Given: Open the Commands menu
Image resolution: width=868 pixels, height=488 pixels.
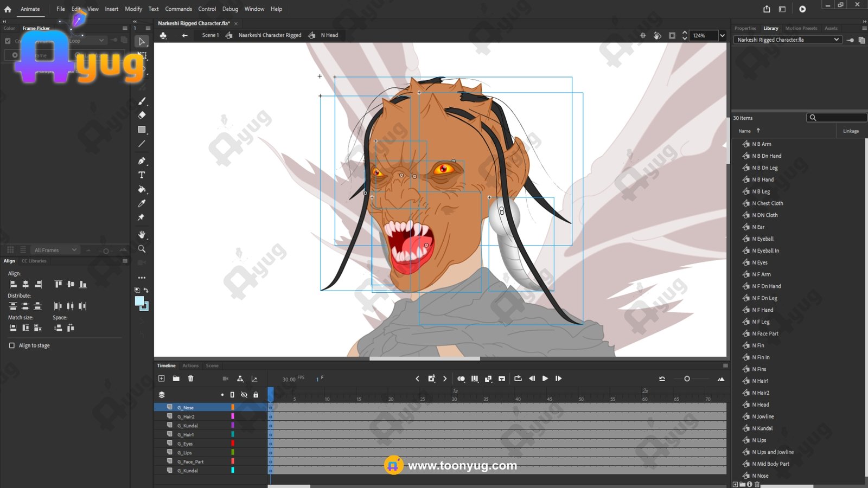Looking at the screenshot, I should 178,9.
